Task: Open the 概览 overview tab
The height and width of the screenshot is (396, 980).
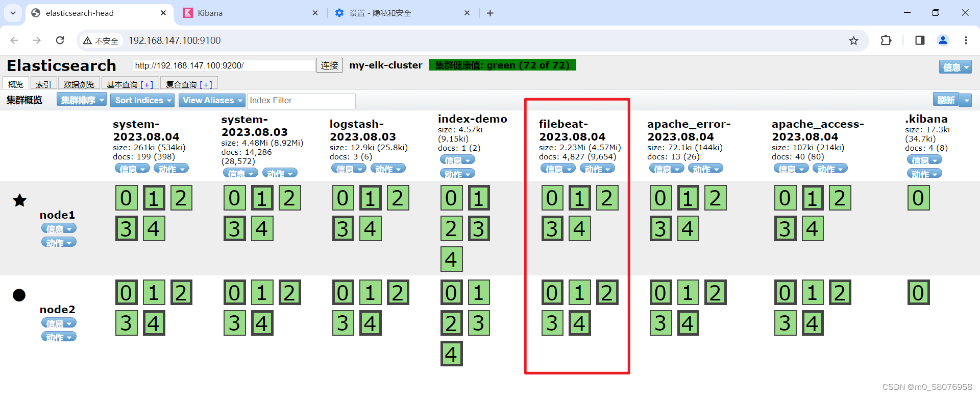Action: tap(16, 84)
